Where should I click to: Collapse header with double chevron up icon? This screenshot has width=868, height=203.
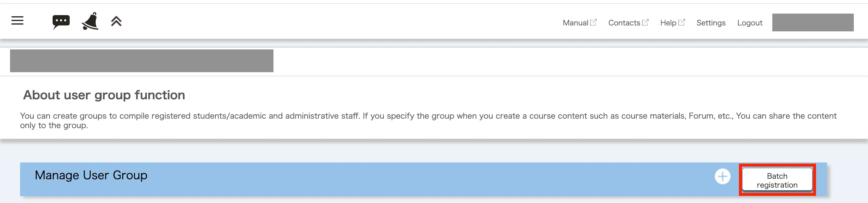tap(116, 22)
